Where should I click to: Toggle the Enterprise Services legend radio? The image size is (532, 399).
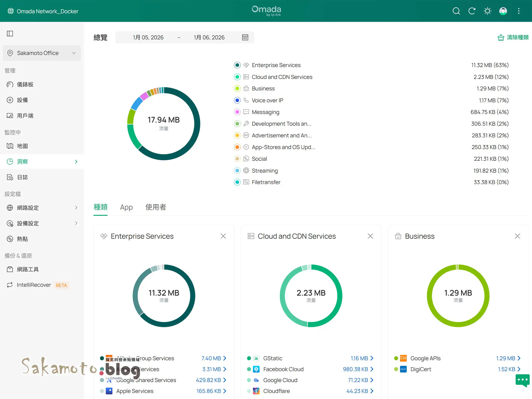pyautogui.click(x=237, y=65)
